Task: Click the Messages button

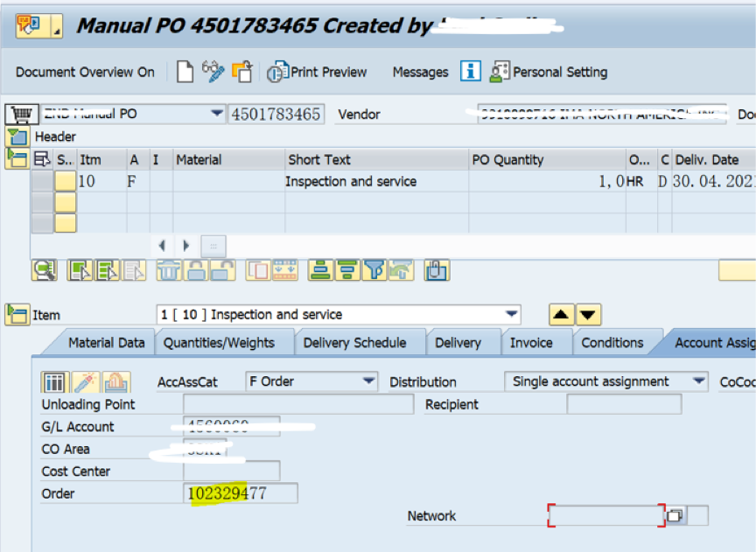Action: pyautogui.click(x=420, y=73)
